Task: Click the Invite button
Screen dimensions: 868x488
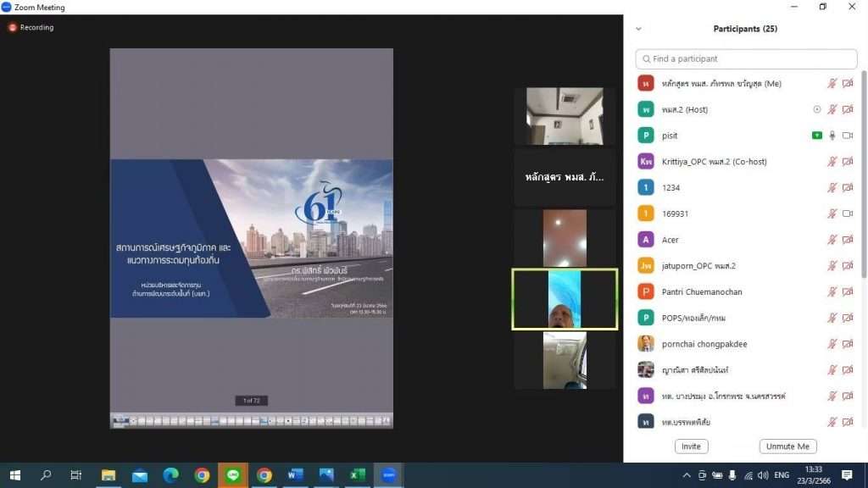Action: pos(691,446)
